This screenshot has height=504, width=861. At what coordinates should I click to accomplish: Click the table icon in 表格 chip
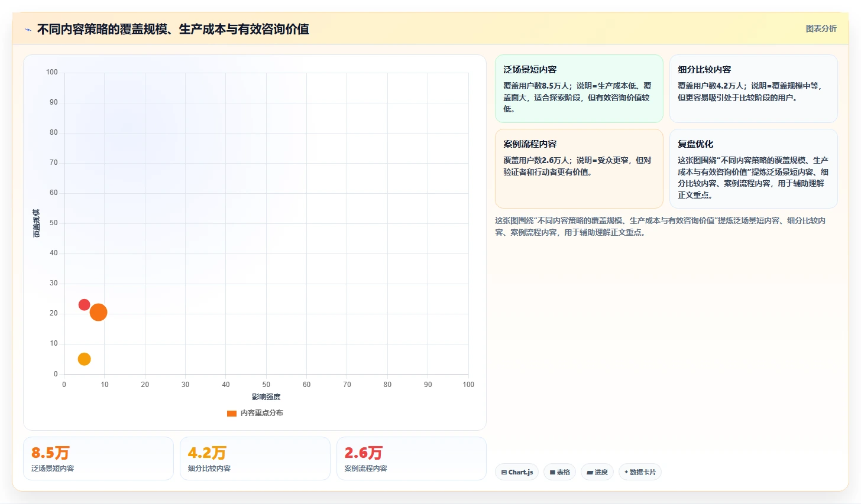point(552,473)
